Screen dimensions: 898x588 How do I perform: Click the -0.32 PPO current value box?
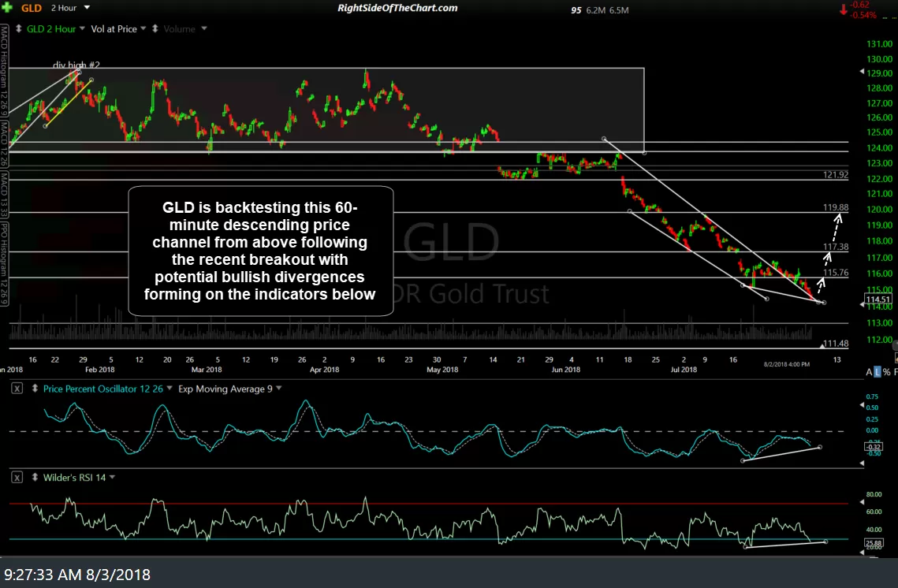[x=874, y=447]
